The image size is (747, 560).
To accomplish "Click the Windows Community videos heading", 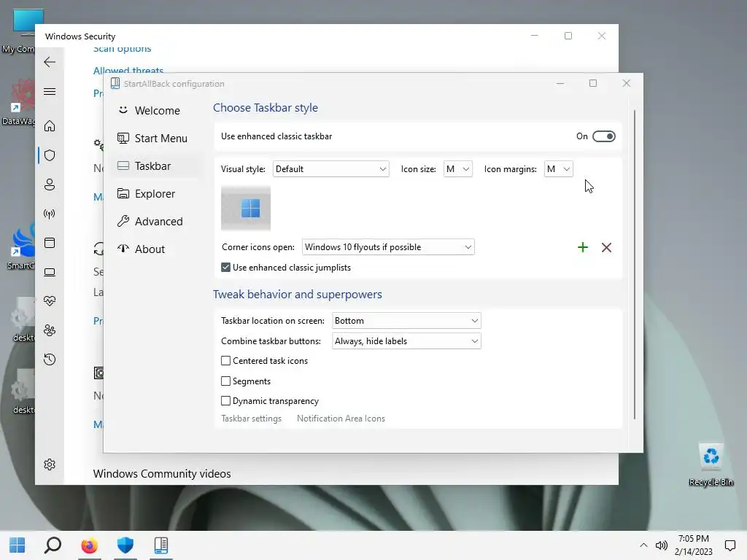I will tap(162, 474).
